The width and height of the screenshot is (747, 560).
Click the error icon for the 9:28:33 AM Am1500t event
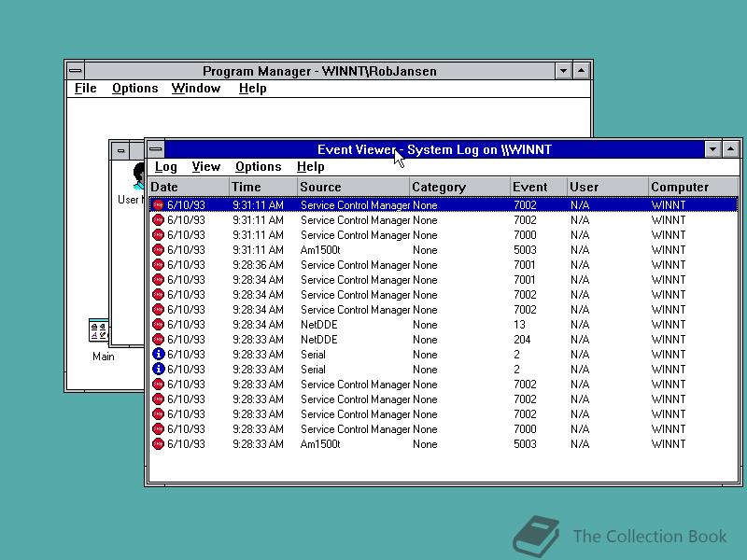pos(158,444)
